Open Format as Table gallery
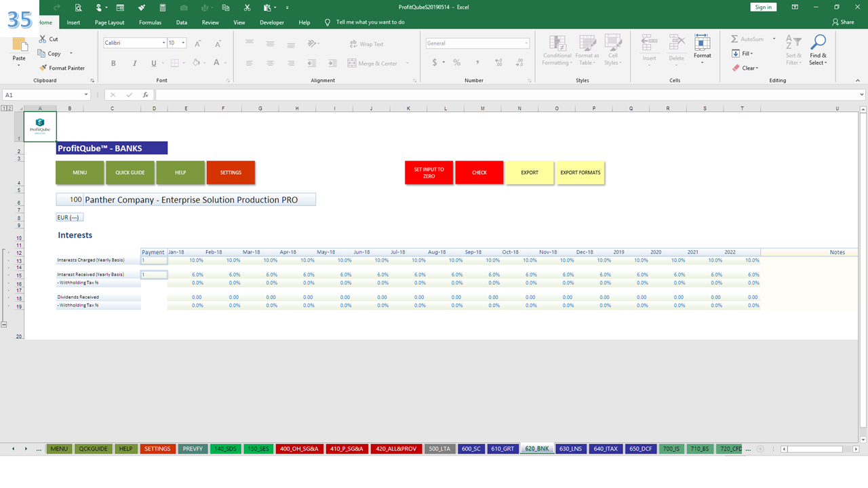868x488 pixels. [x=587, y=50]
